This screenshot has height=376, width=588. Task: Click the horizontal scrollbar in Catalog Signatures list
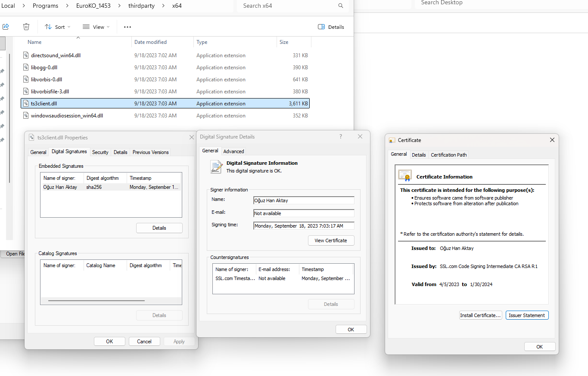point(96,301)
